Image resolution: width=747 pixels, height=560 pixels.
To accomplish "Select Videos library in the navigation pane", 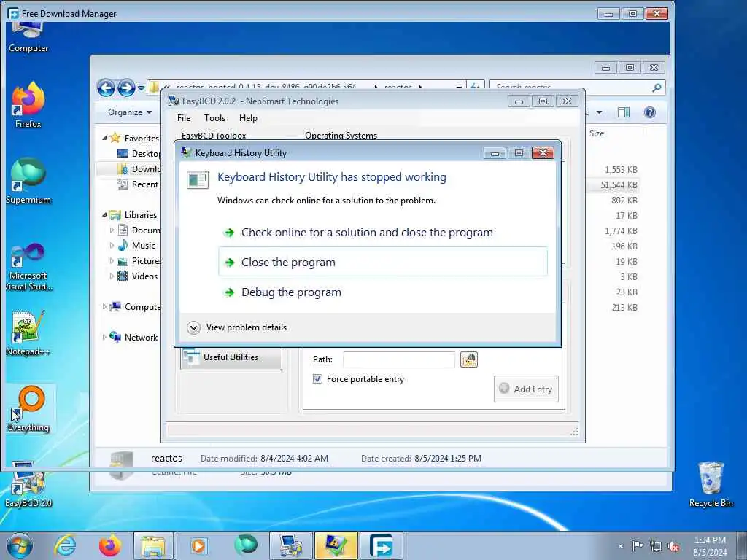I will pyautogui.click(x=138, y=276).
